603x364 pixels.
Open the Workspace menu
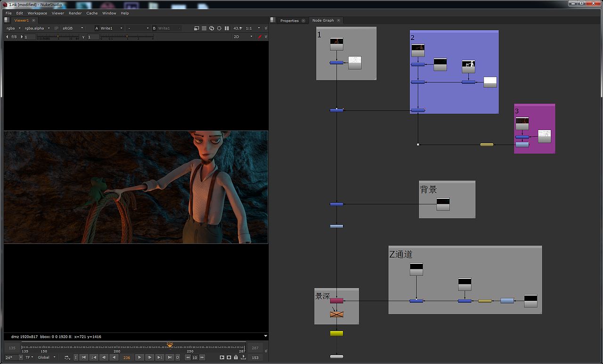37,13
